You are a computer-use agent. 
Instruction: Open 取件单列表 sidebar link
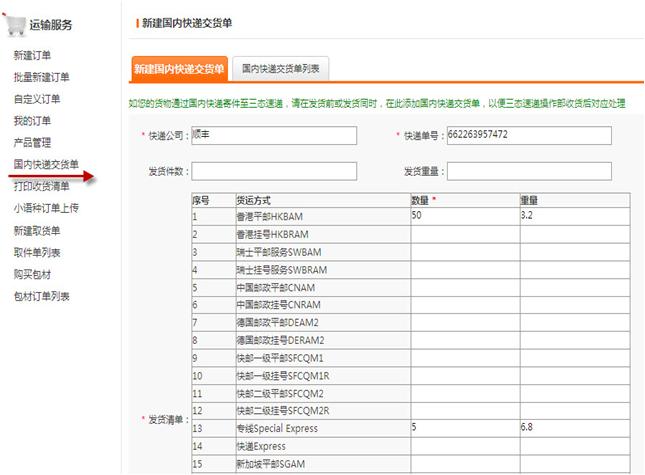(x=37, y=252)
